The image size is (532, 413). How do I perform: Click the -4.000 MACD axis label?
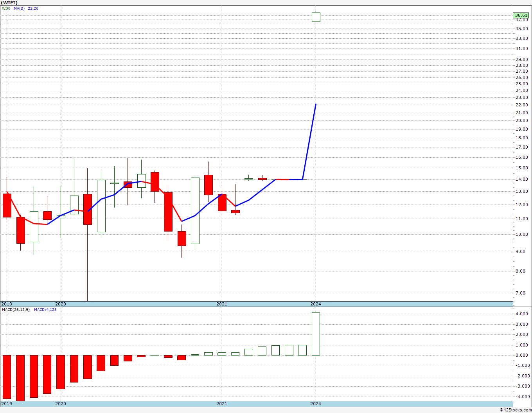tap(522, 397)
